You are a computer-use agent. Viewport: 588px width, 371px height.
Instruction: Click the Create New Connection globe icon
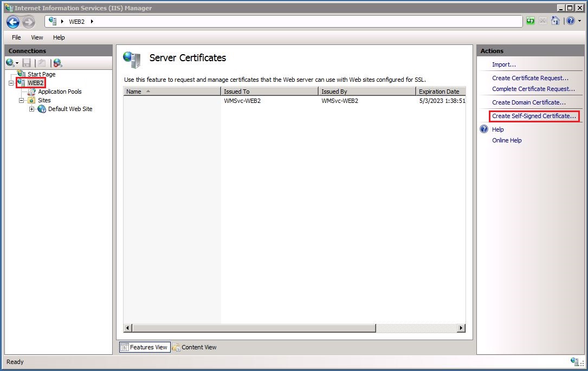(x=10, y=63)
